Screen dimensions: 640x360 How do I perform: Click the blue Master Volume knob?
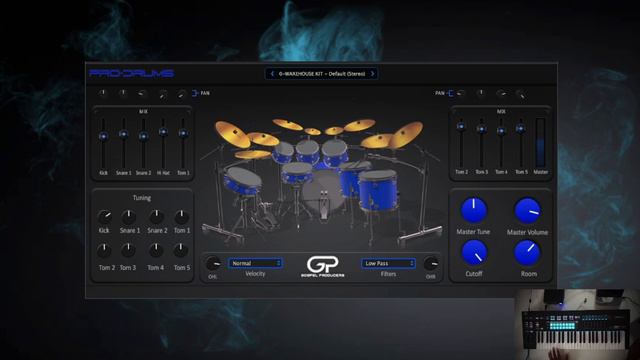pos(527,210)
